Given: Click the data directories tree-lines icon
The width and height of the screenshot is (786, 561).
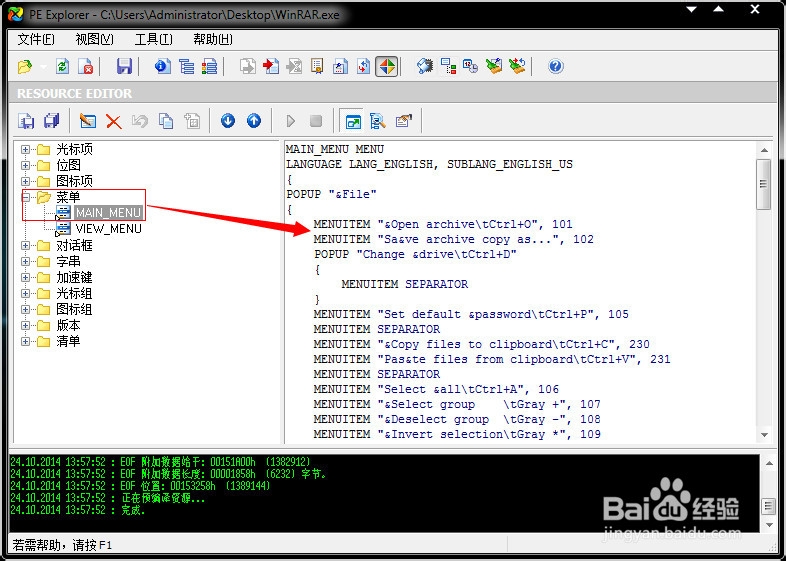Looking at the screenshot, I should [x=186, y=66].
